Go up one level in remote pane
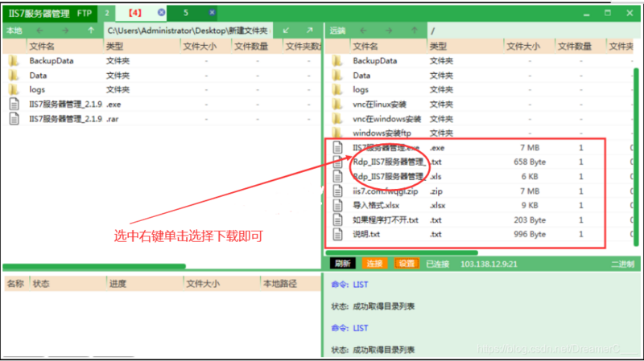Image resolution: width=644 pixels, height=361 pixels. pos(415,31)
